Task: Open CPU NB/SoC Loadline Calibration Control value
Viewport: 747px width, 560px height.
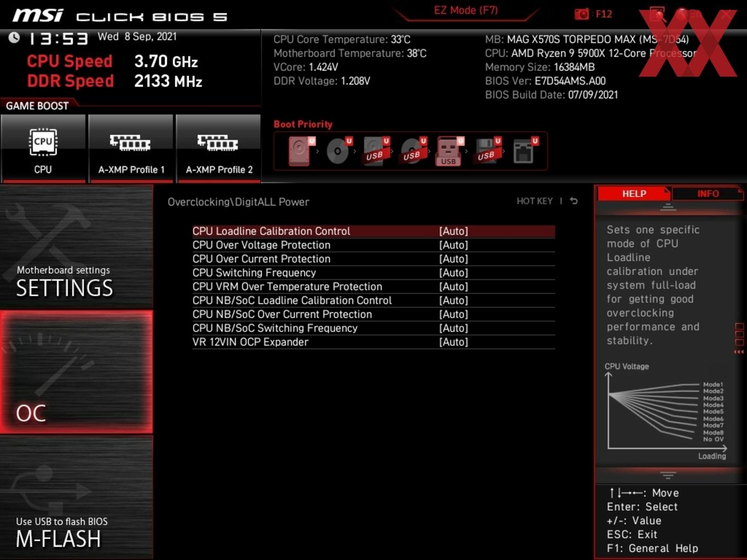Action: coord(454,300)
